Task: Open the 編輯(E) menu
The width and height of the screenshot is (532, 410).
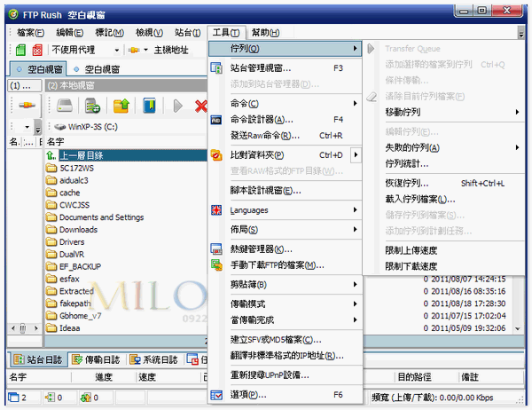Action: click(69, 33)
